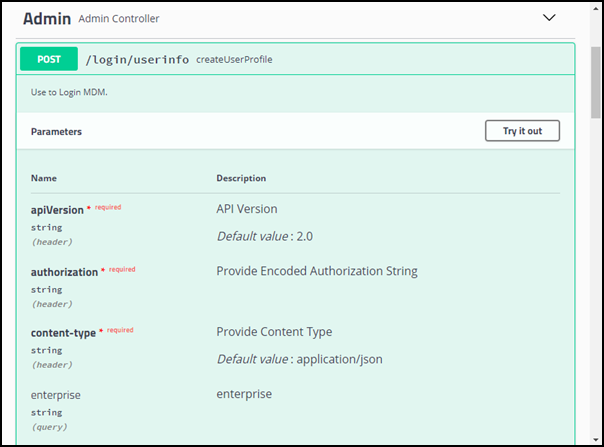604x447 pixels.
Task: Click the Parameters section header
Action: 56,131
